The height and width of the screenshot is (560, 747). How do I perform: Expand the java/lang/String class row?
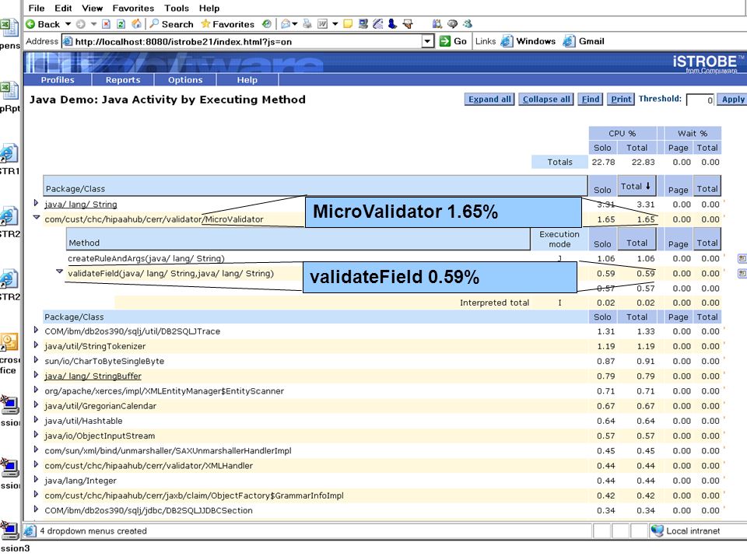pyautogui.click(x=36, y=203)
